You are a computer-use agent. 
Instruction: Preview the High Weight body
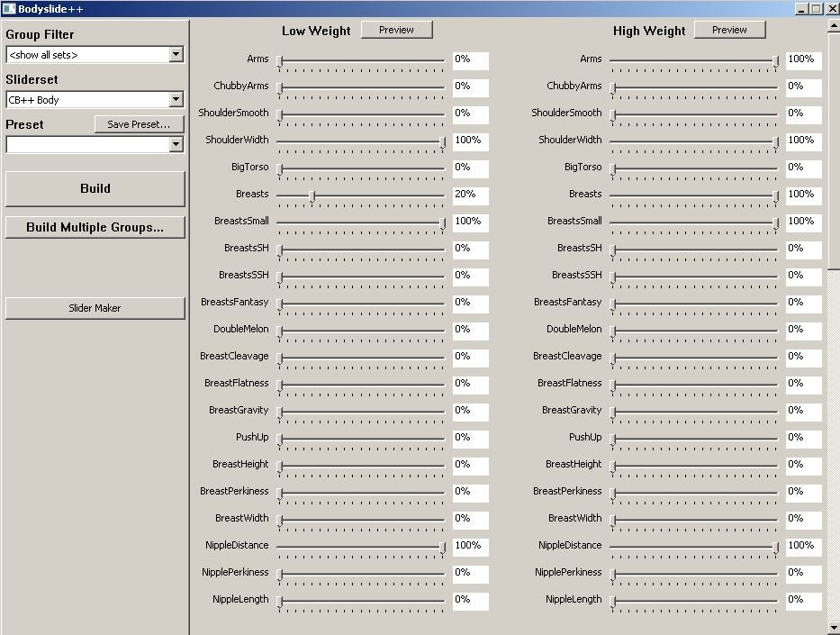point(729,30)
